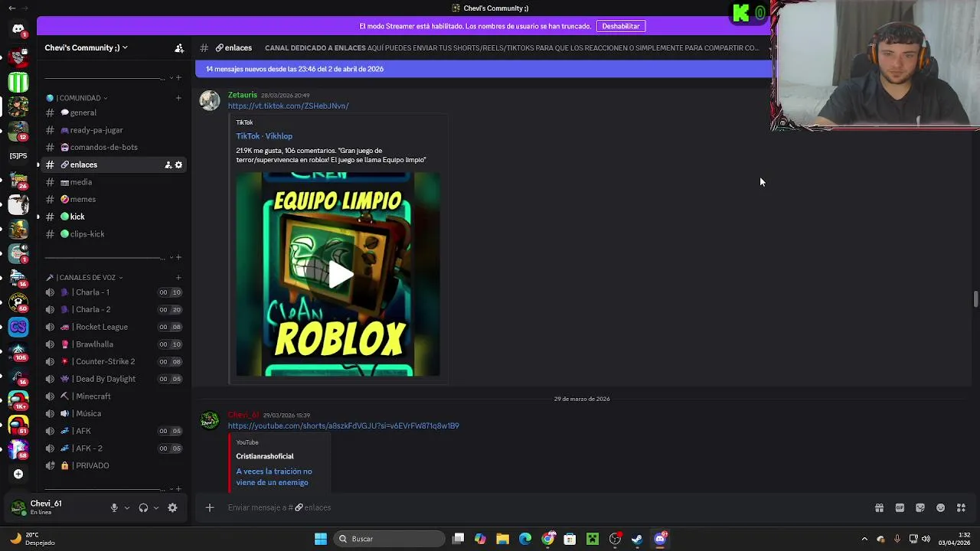The width and height of the screenshot is (980, 551).
Task: Switch to the general channel
Action: tap(113, 112)
